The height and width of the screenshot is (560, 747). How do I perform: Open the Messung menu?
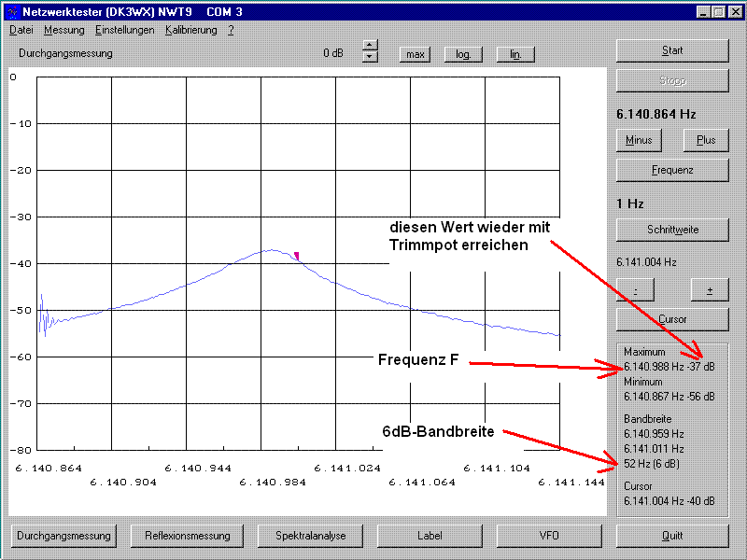[63, 30]
